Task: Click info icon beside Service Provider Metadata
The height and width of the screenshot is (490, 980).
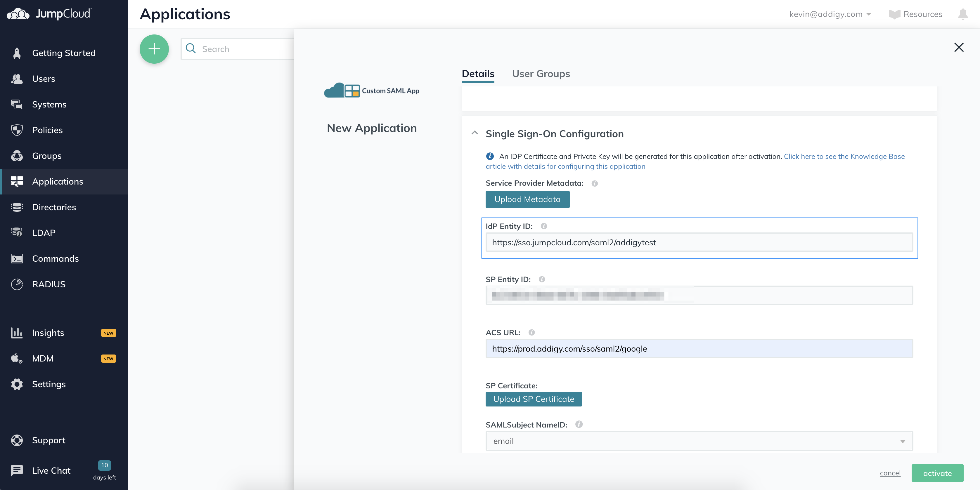Action: click(594, 184)
